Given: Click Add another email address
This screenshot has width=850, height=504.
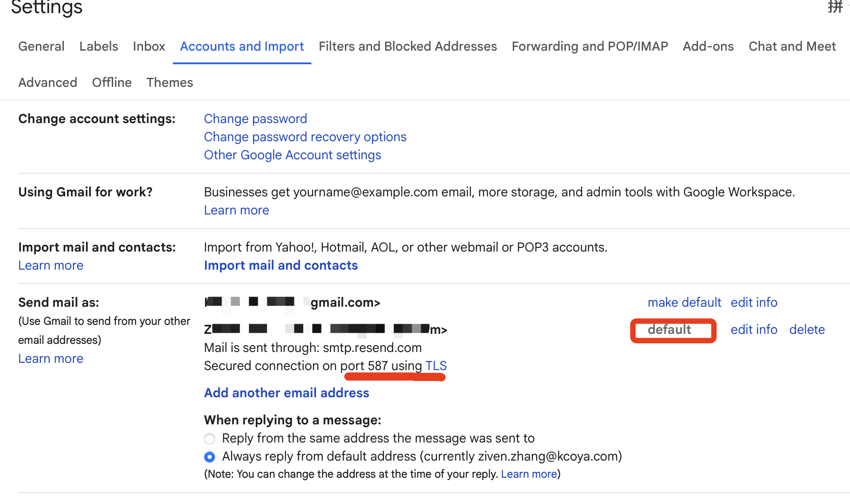Looking at the screenshot, I should (x=287, y=393).
